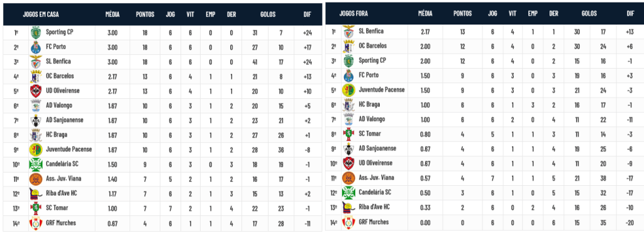Select Jogos Fora table heading

[x=353, y=14]
